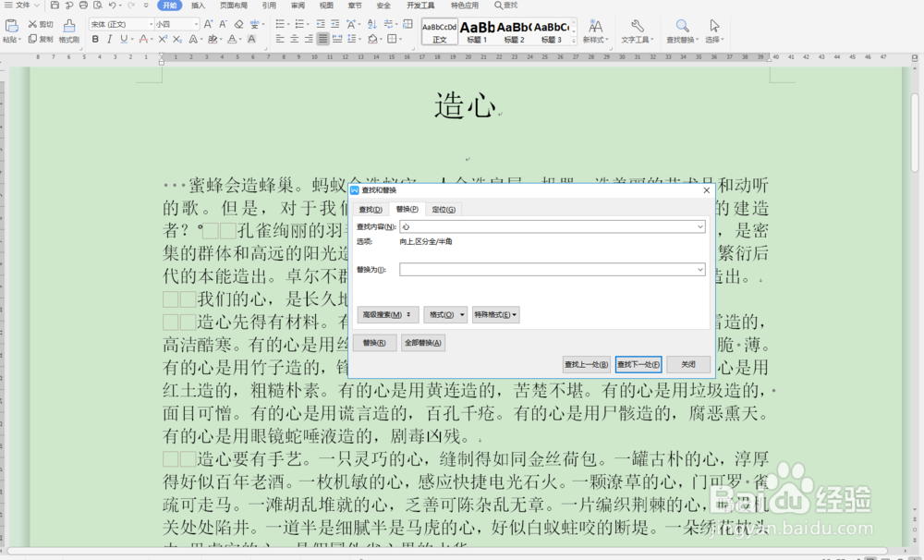Toggle Superscript formatting
Viewport: 924px width, 560px height.
pos(163,39)
